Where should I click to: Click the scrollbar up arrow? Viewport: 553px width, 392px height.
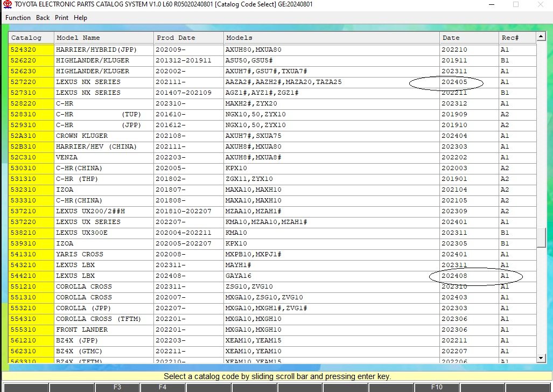541,37
